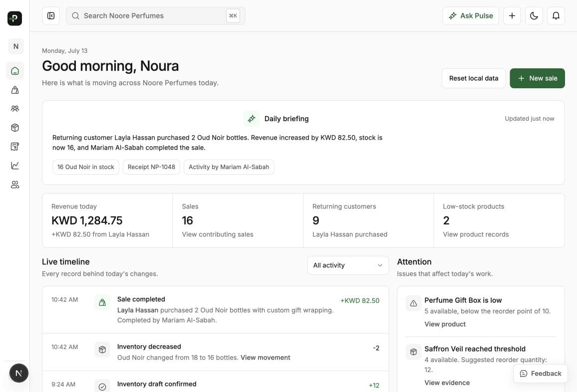
Task: Open the Analytics chart icon in sidebar
Action: (x=15, y=166)
